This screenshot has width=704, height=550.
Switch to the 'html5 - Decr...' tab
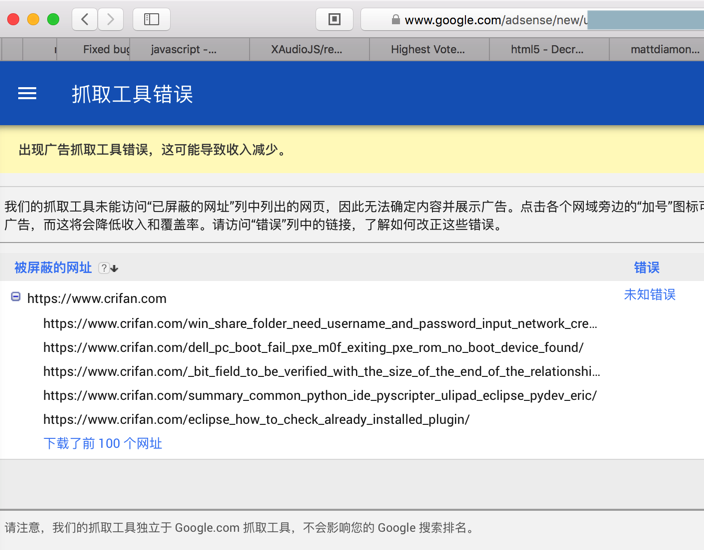click(549, 49)
